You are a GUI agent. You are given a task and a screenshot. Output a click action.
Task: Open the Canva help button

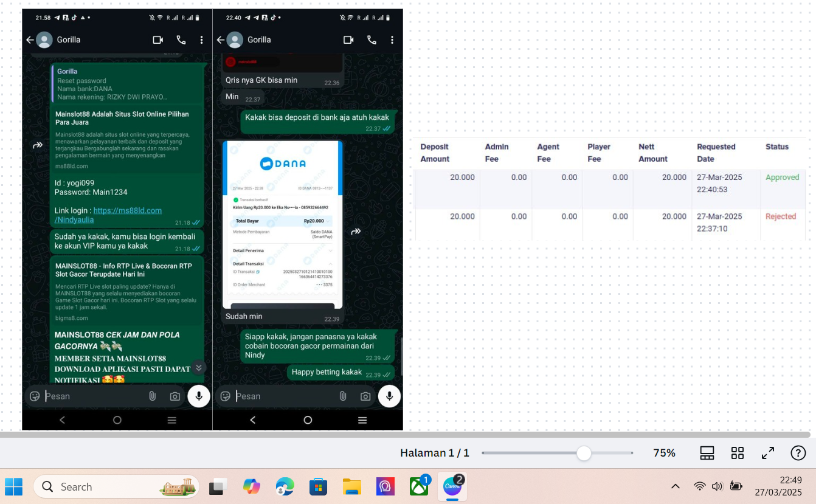pos(798,453)
